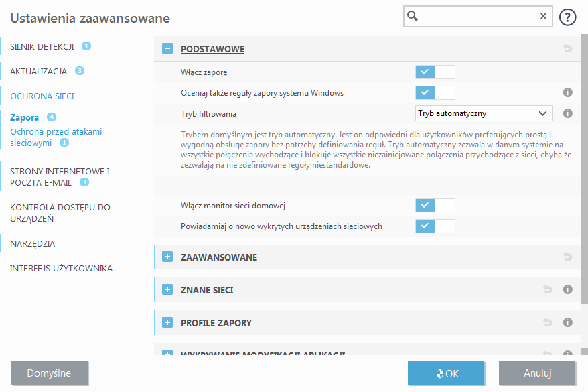Screen dimensions: 588x392
Task: Click revert arrow in Zaawansowane header
Action: click(x=567, y=257)
